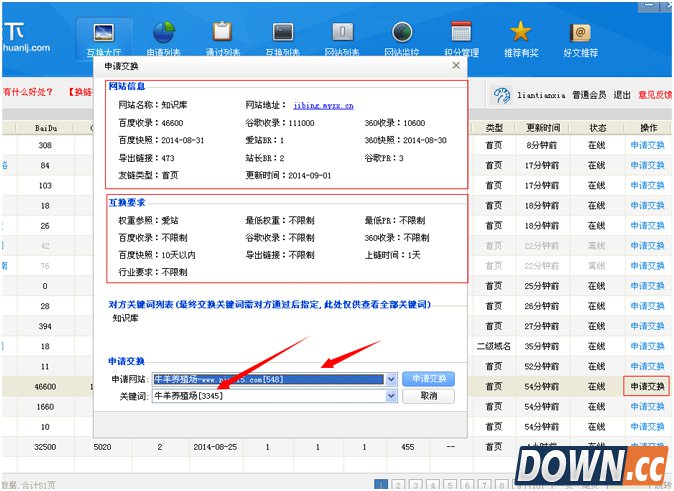
Task: Sort by the 类型 column header
Action: coord(494,128)
